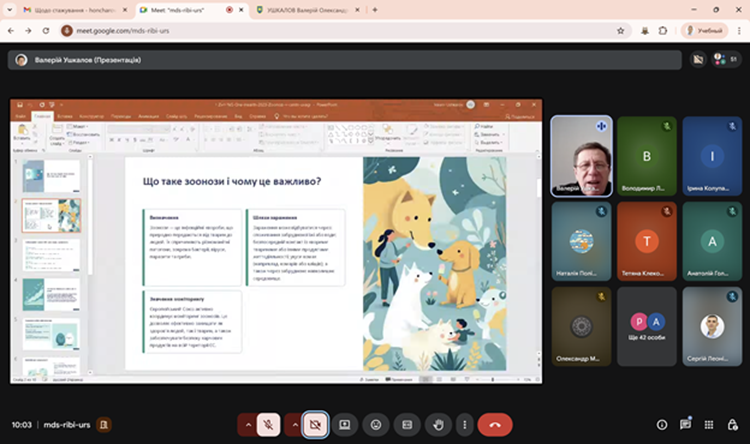Viewport: 750px width, 444px height.
Task: Switch to the Gmail browser tab
Action: [70, 9]
